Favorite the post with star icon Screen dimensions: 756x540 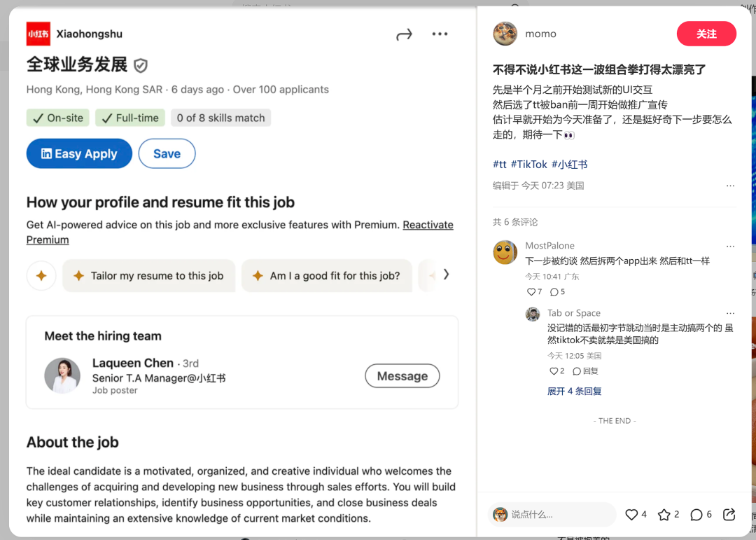[664, 514]
